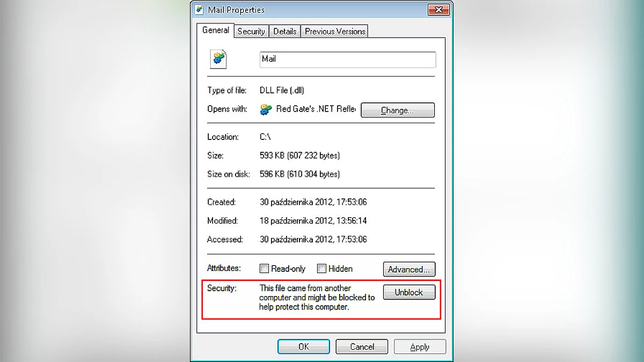
Task: Click the Mail file name field
Action: pyautogui.click(x=347, y=59)
